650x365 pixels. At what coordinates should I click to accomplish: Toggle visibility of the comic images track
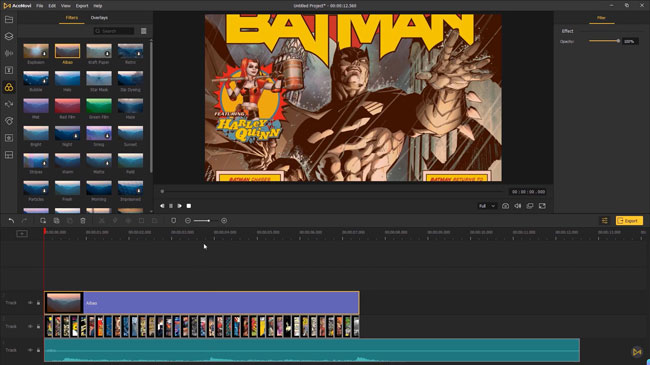pyautogui.click(x=30, y=326)
